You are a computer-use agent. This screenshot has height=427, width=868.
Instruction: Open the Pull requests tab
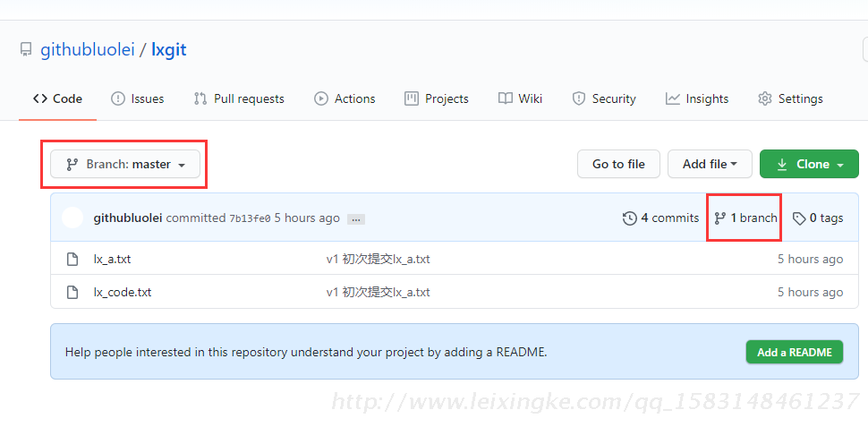[239, 99]
